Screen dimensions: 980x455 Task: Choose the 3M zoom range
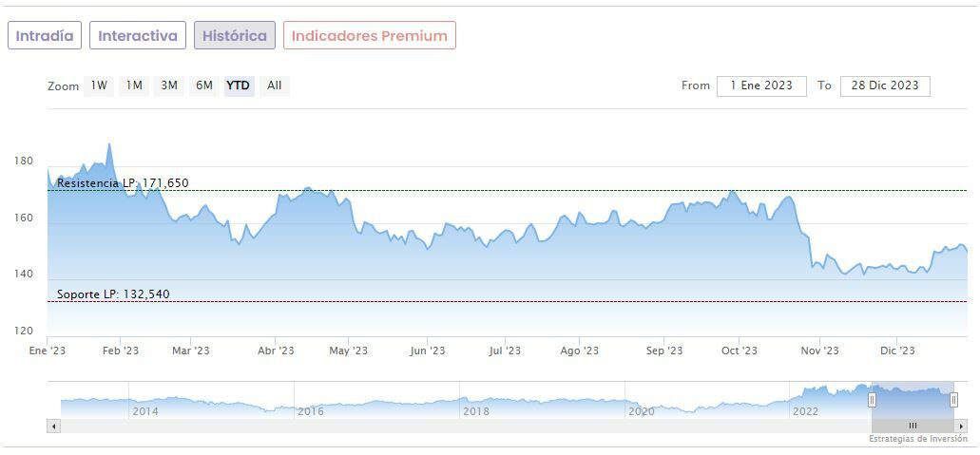tap(169, 85)
